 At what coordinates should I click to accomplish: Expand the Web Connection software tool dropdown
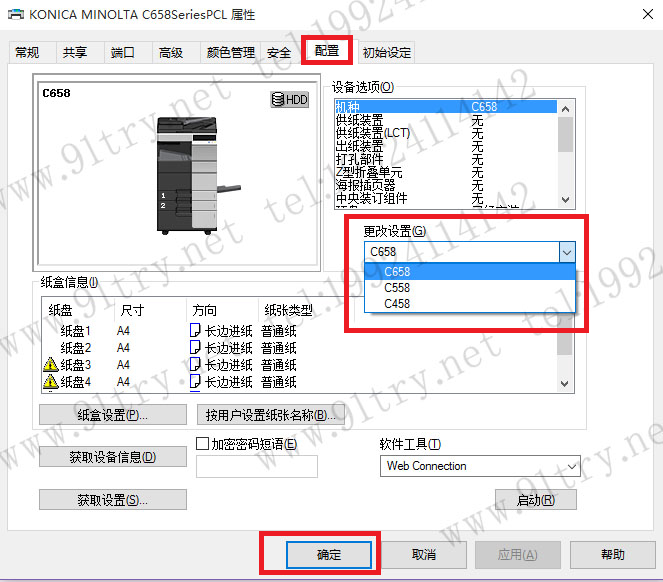tap(571, 466)
